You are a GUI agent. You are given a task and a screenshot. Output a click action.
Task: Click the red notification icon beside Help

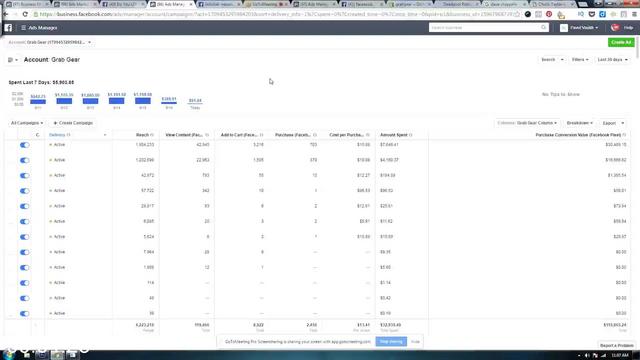click(x=615, y=28)
